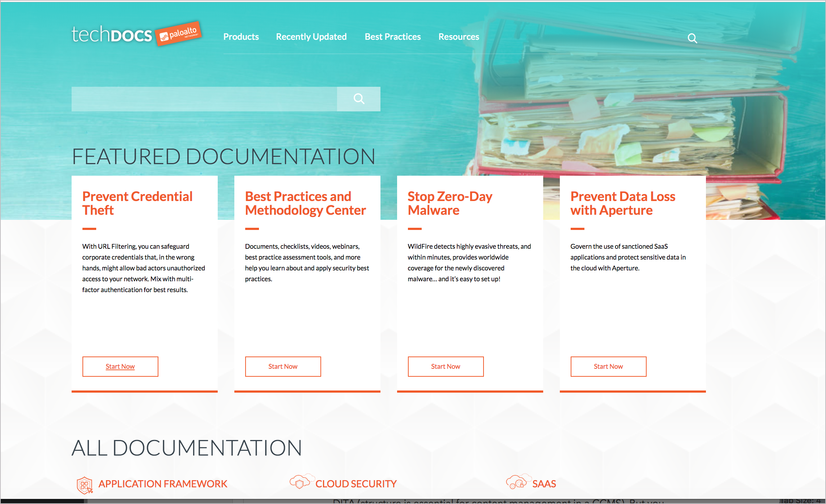The height and width of the screenshot is (504, 826).
Task: Click the Products menu item
Action: [x=241, y=37]
